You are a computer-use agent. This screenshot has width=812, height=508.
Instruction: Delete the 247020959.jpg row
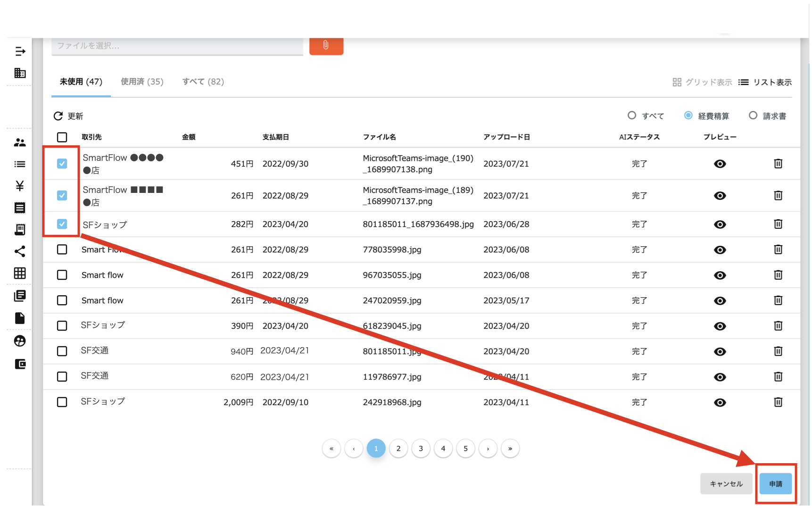pos(778,300)
